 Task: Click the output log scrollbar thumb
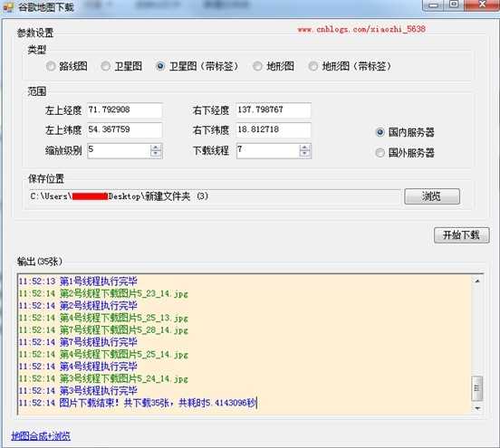click(x=477, y=388)
